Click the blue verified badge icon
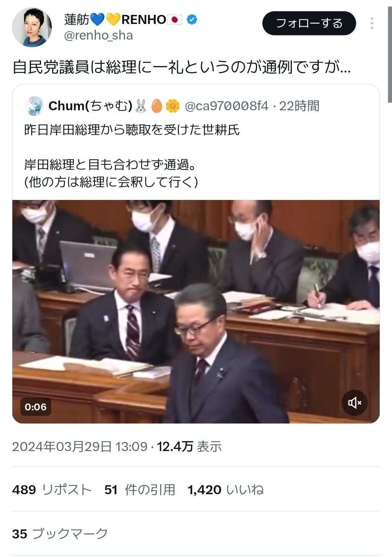Screen dimensions: 392x557 (x=192, y=20)
